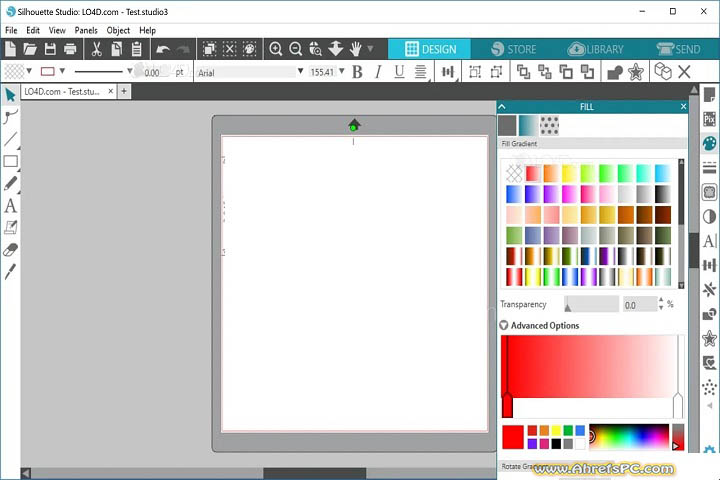Click the New document icon
This screenshot has height=480, width=720.
[10, 49]
